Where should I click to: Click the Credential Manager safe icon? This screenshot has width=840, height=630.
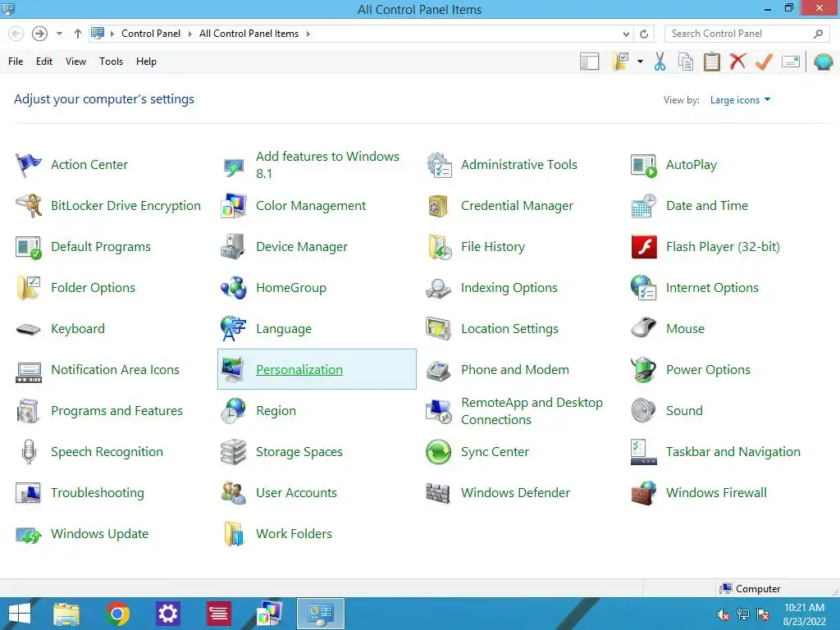click(439, 206)
